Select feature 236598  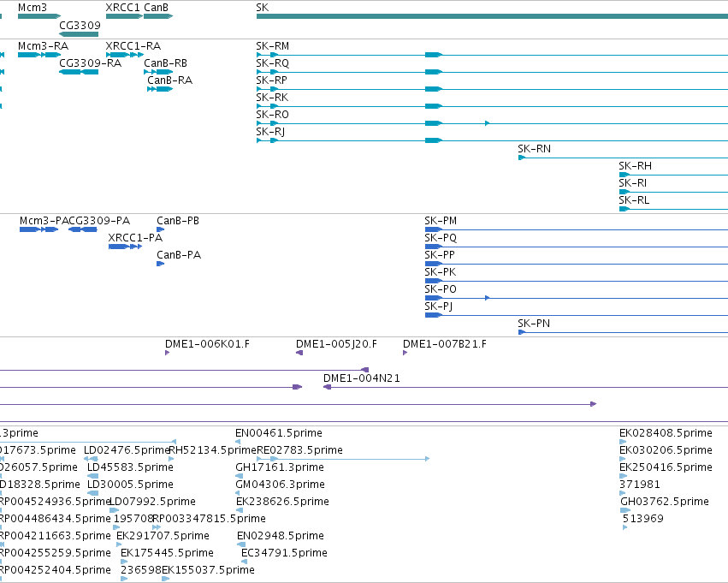coord(124,580)
